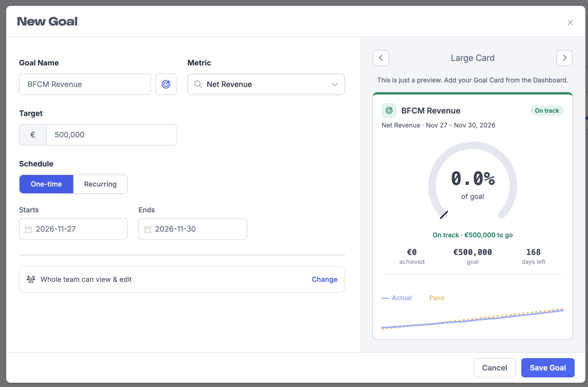Click "BFCM Revenue" title on preview card
Image resolution: width=588 pixels, height=387 pixels.
coord(431,111)
